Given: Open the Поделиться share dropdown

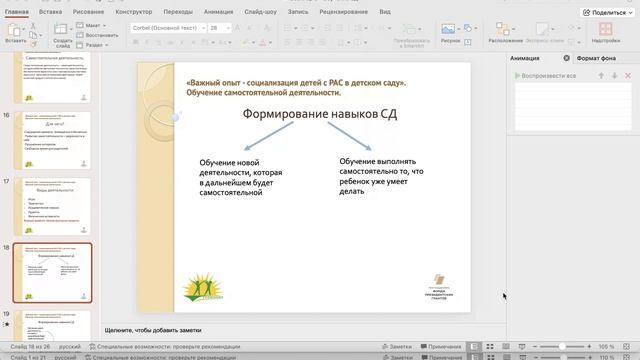Looking at the screenshot, I should (x=631, y=13).
